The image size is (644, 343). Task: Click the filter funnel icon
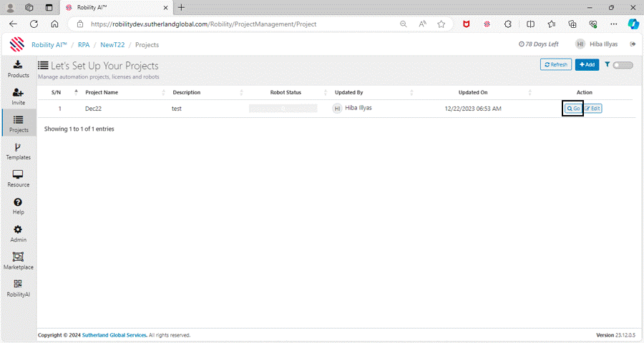tap(607, 64)
